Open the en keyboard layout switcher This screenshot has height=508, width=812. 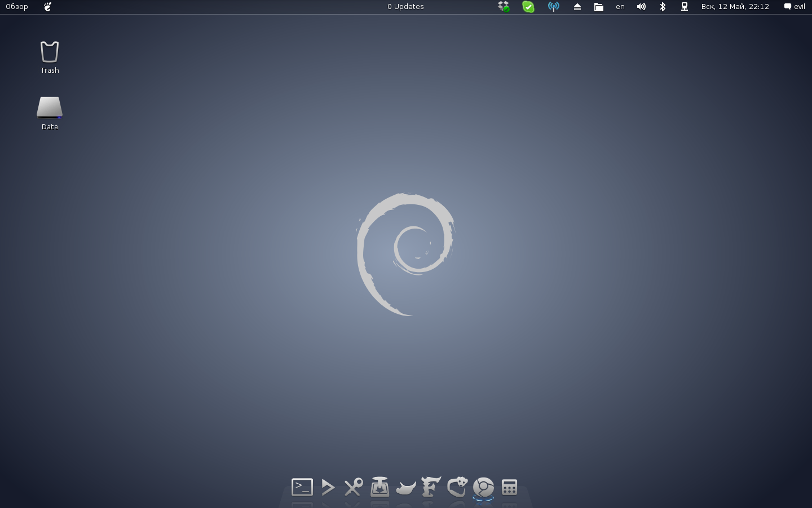620,7
